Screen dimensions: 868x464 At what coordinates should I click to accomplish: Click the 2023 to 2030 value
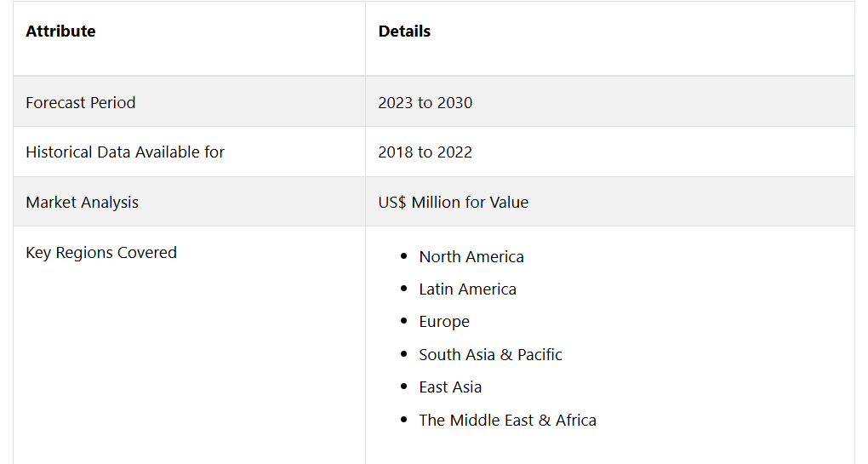(425, 102)
